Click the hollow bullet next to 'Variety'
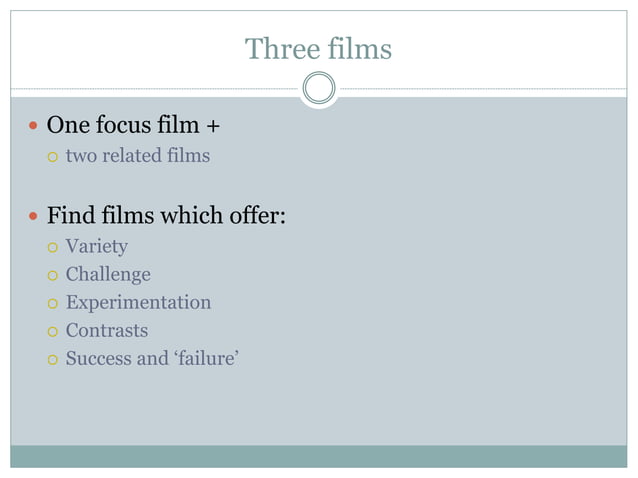Screen dimensions: 638x478 click(52, 247)
